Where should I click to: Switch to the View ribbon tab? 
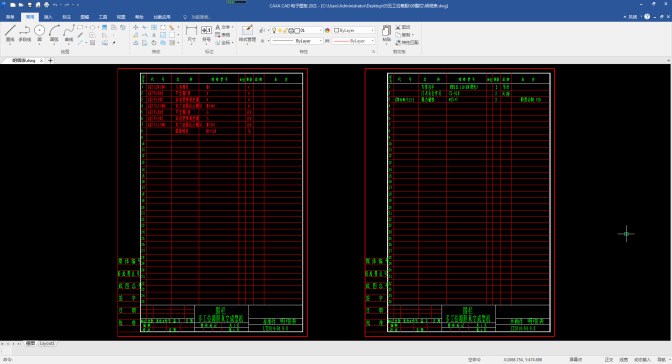click(121, 17)
